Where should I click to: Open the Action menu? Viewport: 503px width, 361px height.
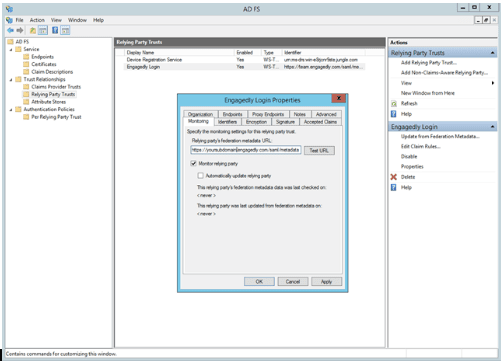coord(37,20)
